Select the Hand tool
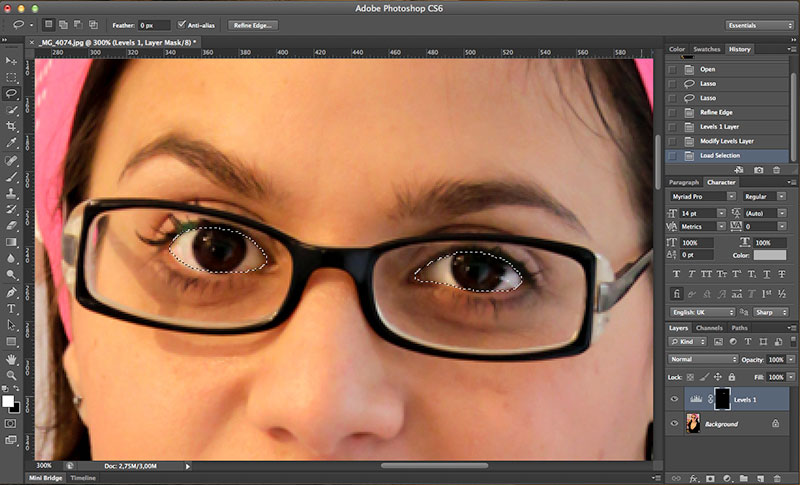The image size is (800, 485). point(11,358)
